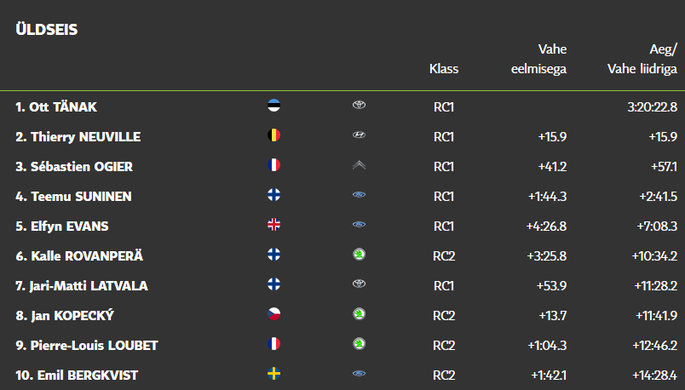The height and width of the screenshot is (390, 685).
Task: Open Kalle ROVANPERÄ's entry
Action: 79,256
